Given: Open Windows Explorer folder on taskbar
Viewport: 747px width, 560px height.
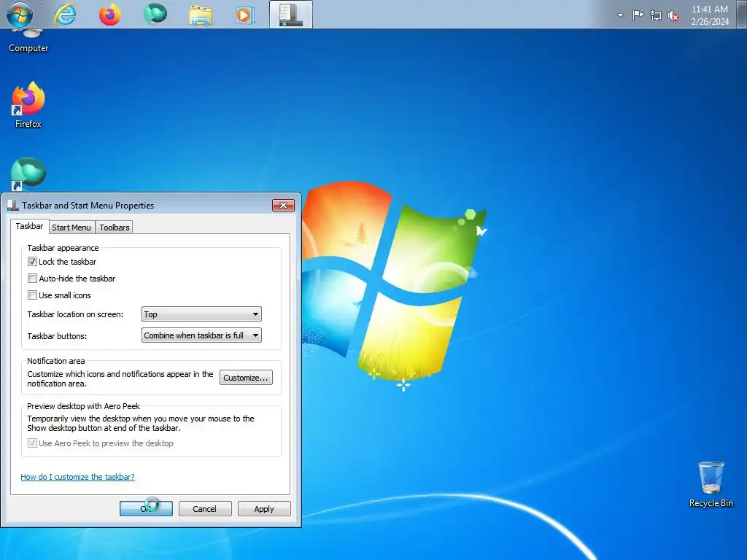Looking at the screenshot, I should 201,15.
